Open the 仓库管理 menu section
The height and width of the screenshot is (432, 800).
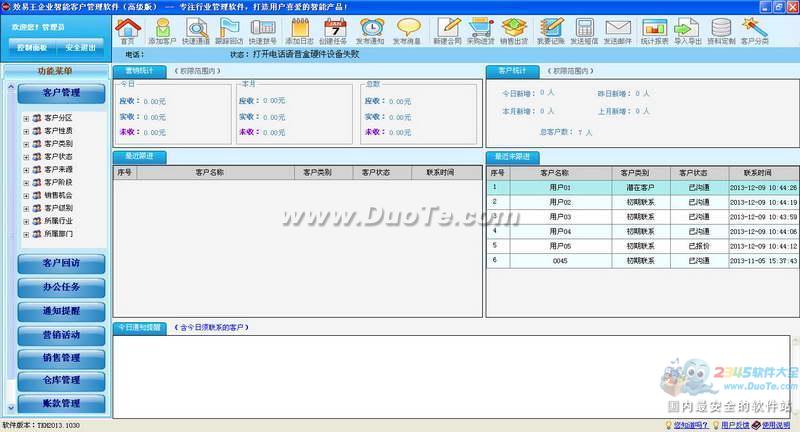click(x=61, y=381)
